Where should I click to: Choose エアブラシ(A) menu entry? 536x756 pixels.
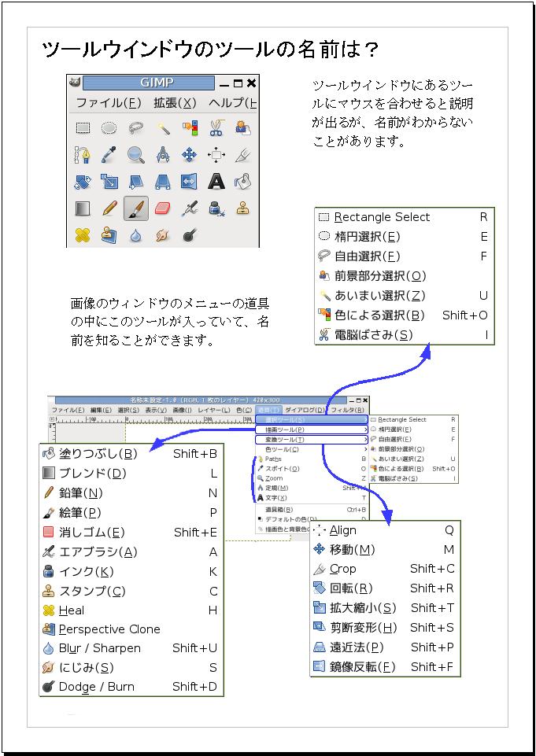pyautogui.click(x=130, y=552)
